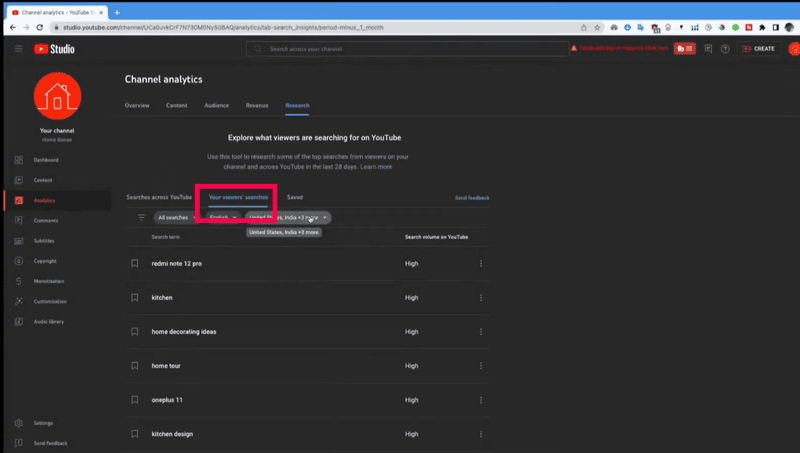
Task: Click the help question mark icon
Action: point(725,48)
